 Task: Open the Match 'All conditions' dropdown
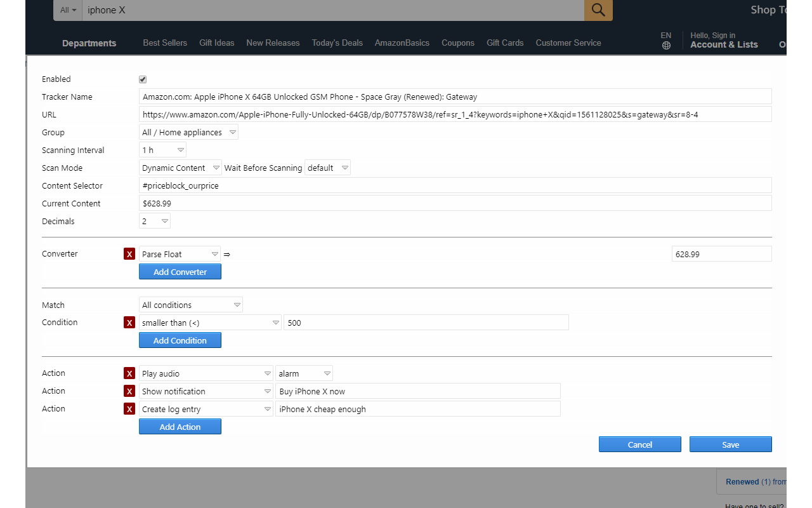190,305
